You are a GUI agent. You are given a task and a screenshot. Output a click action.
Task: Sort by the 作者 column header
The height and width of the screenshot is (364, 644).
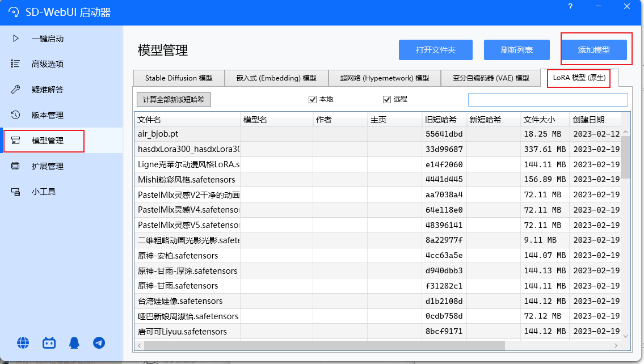click(340, 120)
